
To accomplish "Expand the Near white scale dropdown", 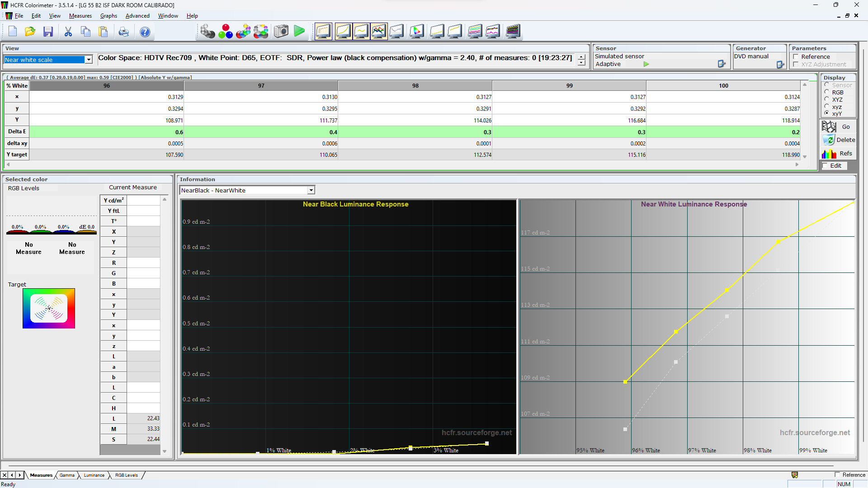I will point(89,60).
